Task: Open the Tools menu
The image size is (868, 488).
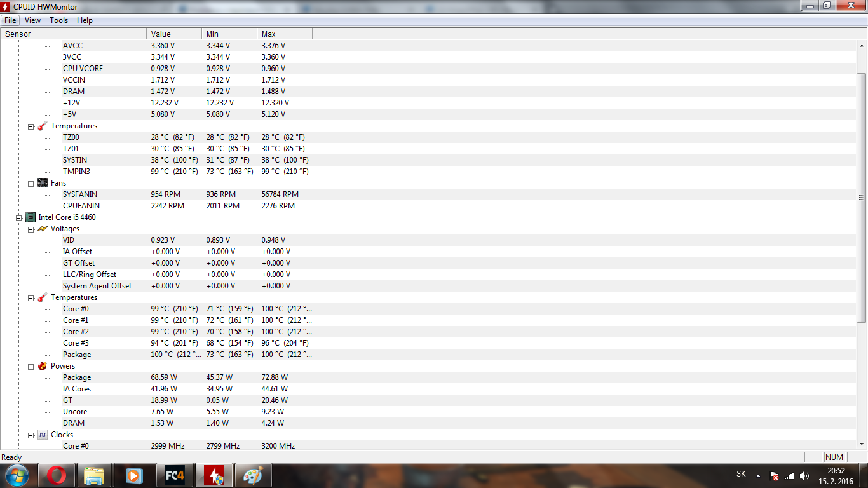Action: [x=58, y=20]
